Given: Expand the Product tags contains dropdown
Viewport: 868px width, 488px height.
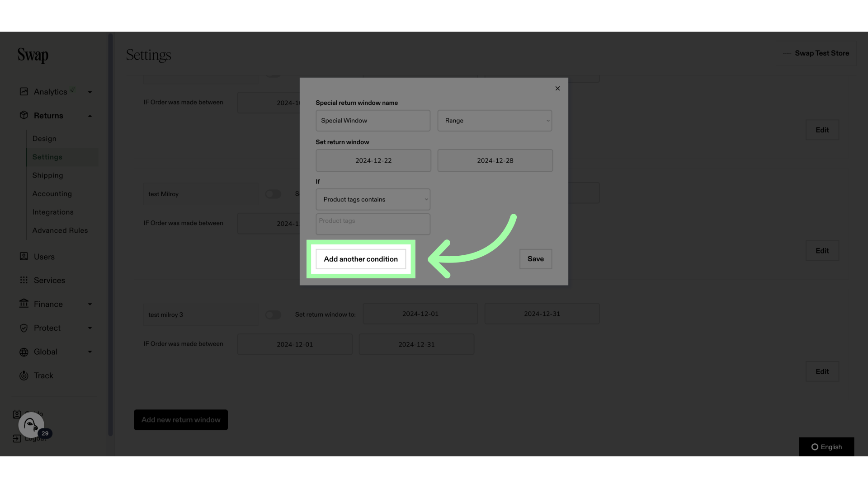Looking at the screenshot, I should pos(373,199).
